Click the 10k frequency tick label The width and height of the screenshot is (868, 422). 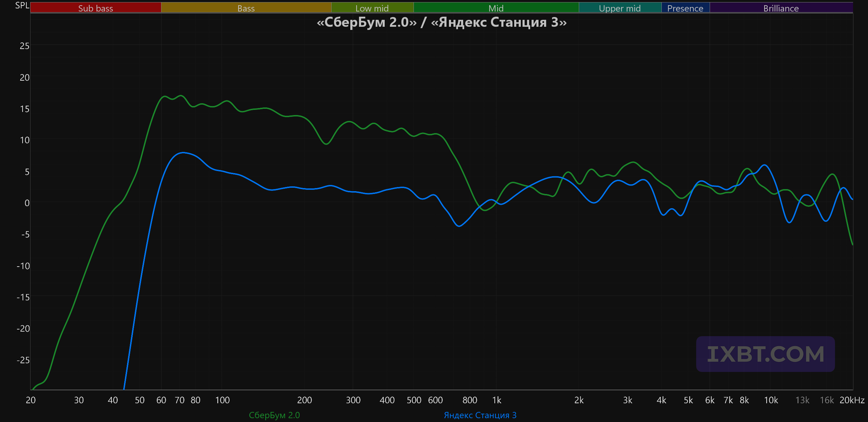(x=771, y=400)
